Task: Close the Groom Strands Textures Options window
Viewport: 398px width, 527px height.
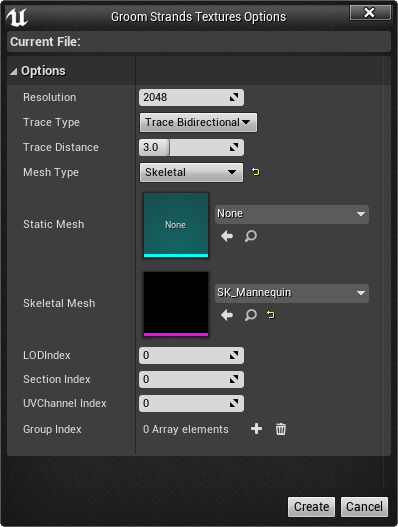Action: [370, 13]
